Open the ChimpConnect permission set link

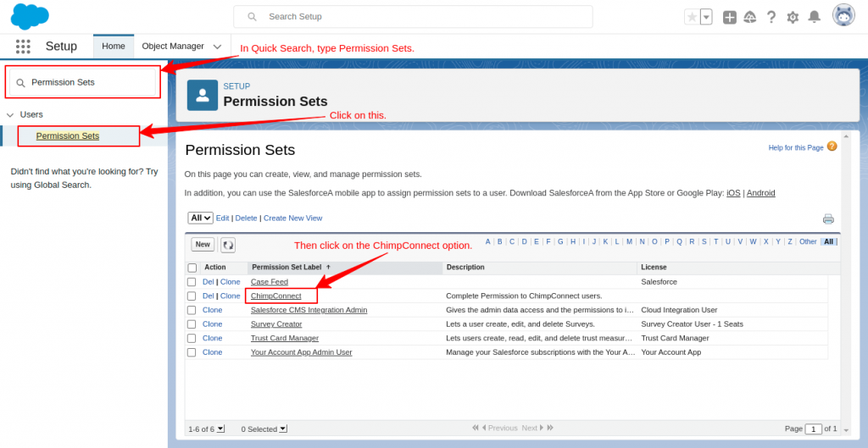275,296
